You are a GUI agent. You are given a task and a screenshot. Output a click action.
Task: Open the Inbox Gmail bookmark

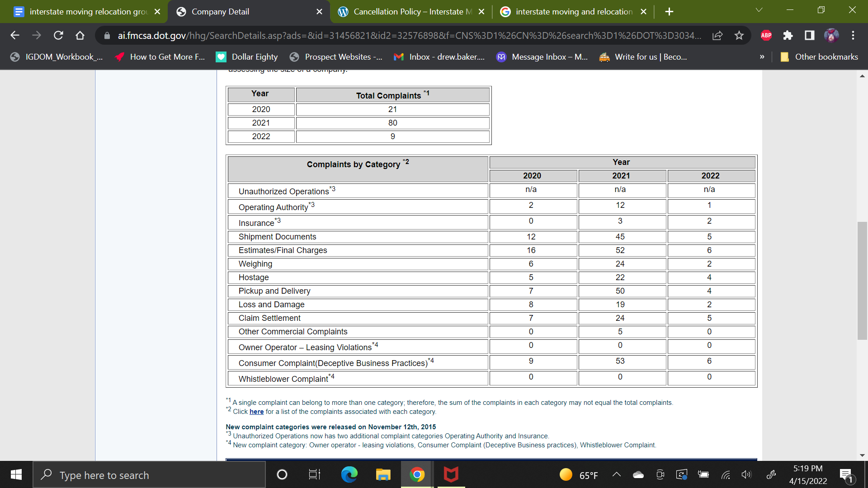click(x=439, y=57)
